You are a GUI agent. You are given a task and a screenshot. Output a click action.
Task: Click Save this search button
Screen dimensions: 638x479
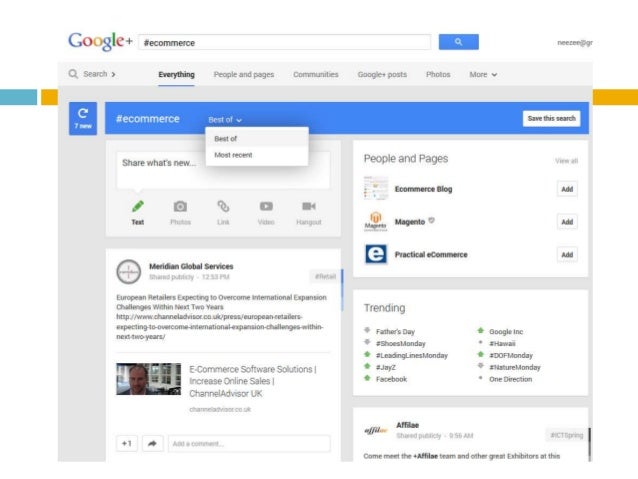[551, 118]
